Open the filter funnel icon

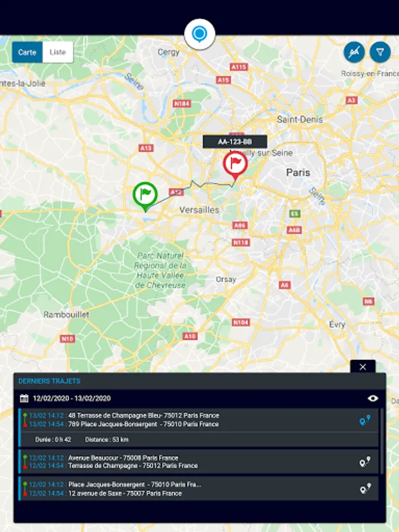[380, 52]
